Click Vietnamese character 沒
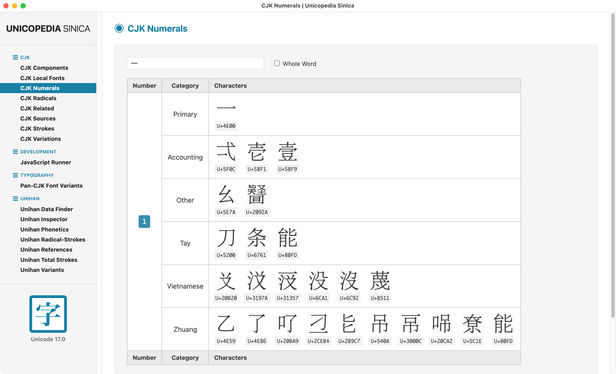This screenshot has height=374, width=616. click(x=349, y=280)
